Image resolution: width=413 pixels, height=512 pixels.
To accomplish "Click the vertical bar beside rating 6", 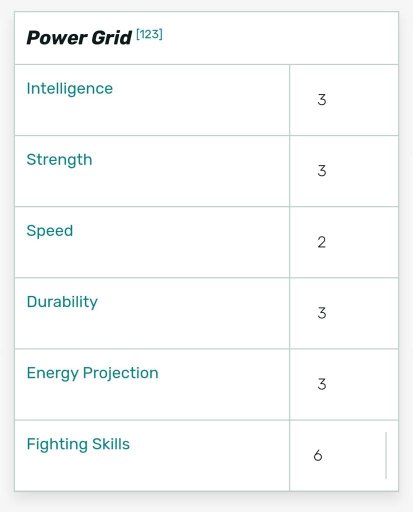I will click(386, 455).
